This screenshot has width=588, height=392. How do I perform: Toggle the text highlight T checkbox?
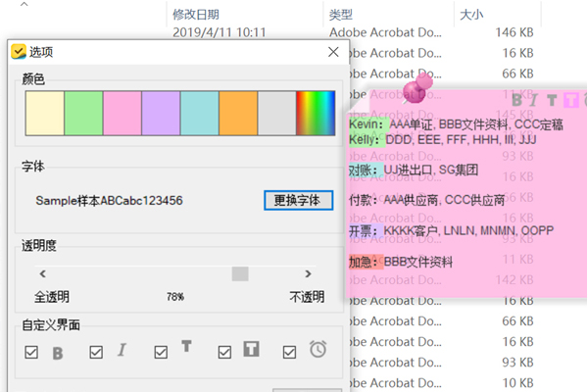click(x=224, y=352)
